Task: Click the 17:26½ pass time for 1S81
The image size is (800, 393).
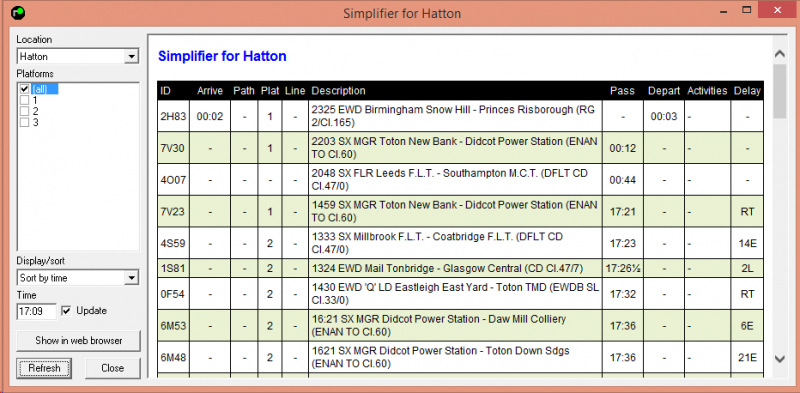Action: (x=623, y=268)
